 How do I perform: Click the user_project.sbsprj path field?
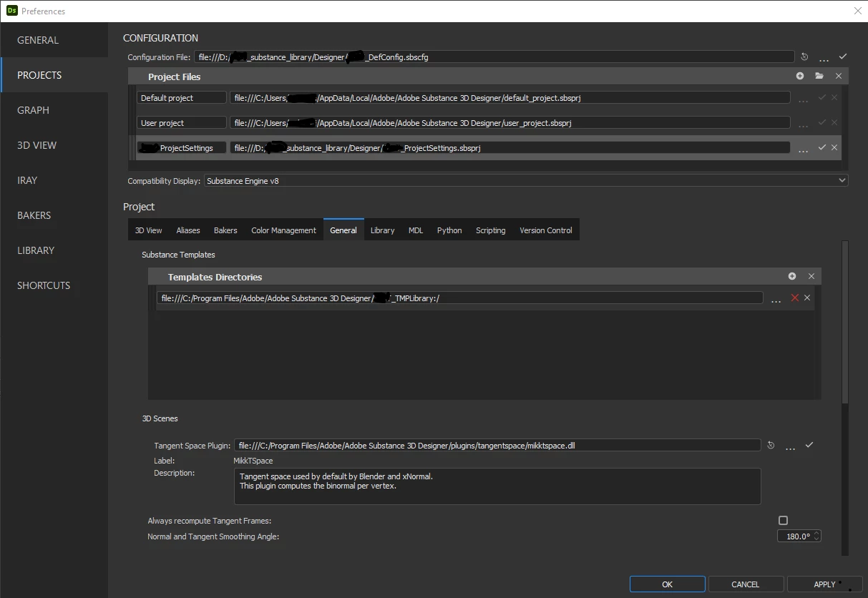point(510,123)
